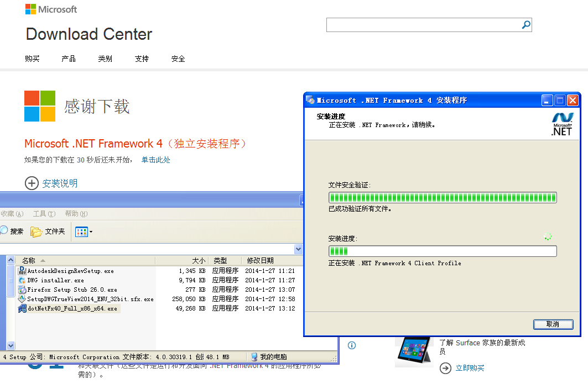Click the 单击此处 download link

click(x=155, y=160)
